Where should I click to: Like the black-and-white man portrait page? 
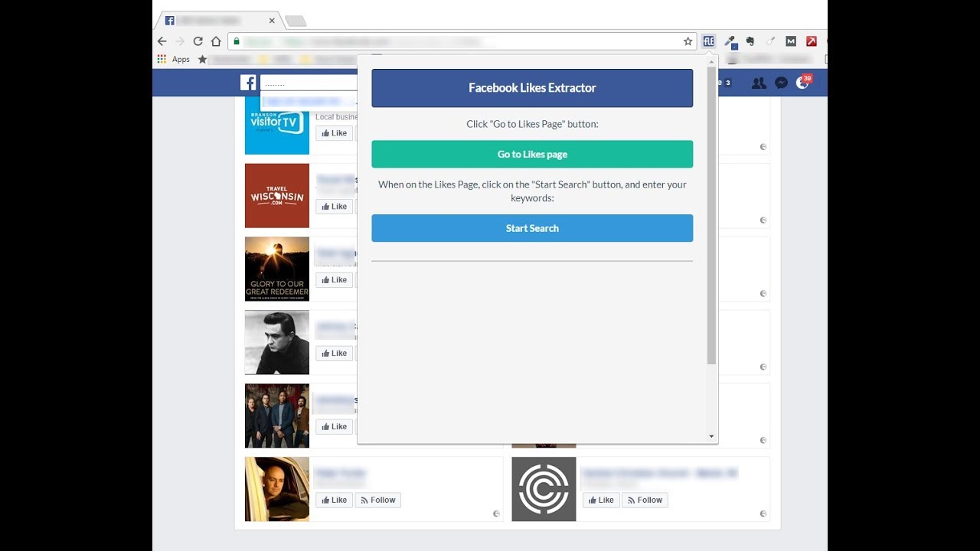(334, 354)
